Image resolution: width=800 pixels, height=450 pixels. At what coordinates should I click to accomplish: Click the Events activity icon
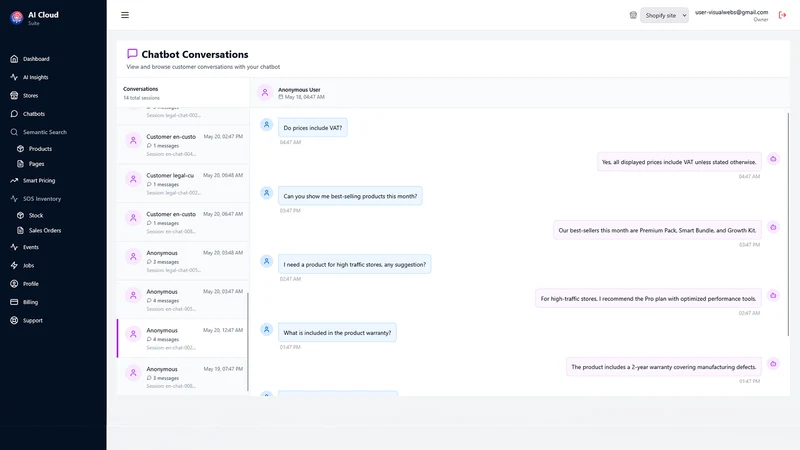pyautogui.click(x=14, y=247)
